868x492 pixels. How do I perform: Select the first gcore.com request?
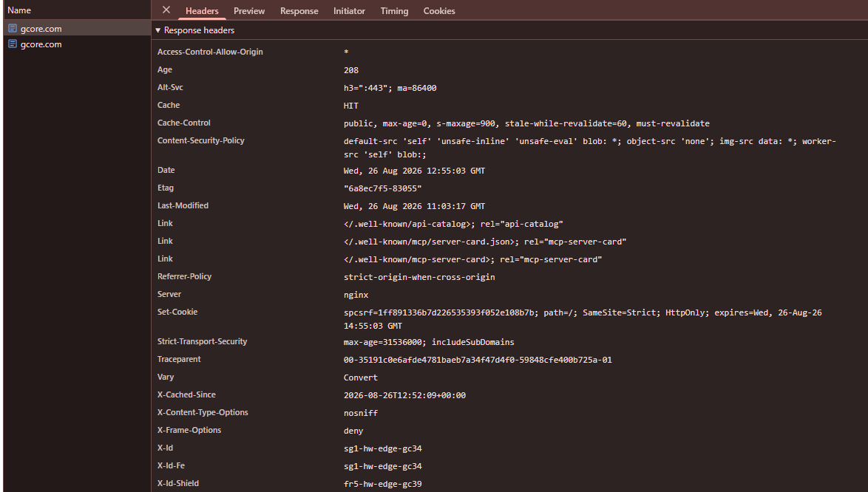[x=77, y=28]
